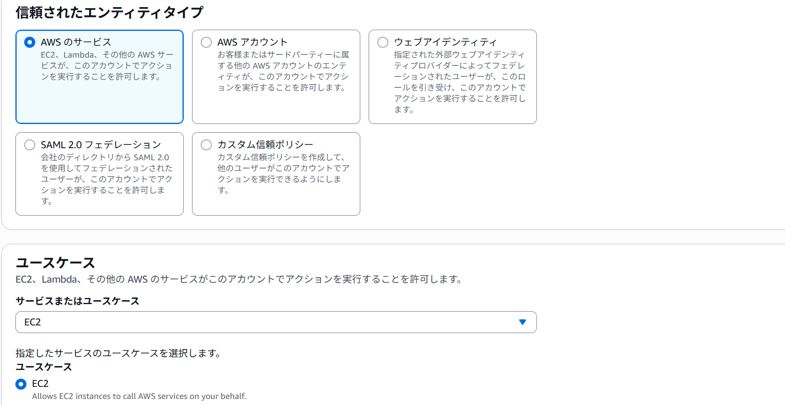Click the 信頼されたエンティティタイプ heading
Image resolution: width=785 pixels, height=405 pixels.
[109, 12]
